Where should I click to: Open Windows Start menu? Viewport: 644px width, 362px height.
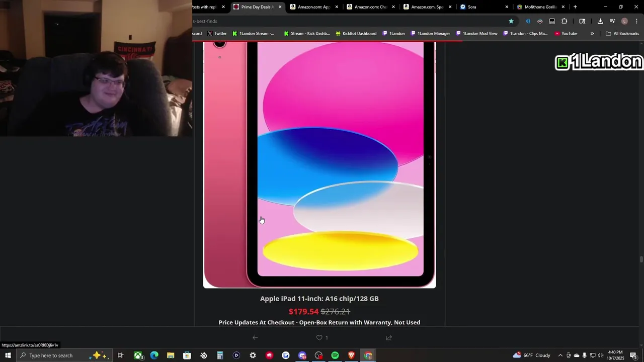(x=8, y=355)
